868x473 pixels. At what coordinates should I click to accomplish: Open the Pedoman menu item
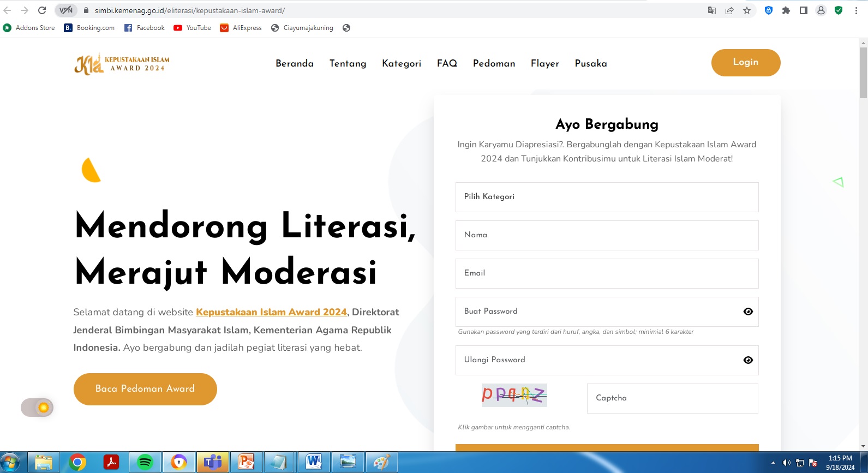pyautogui.click(x=494, y=63)
